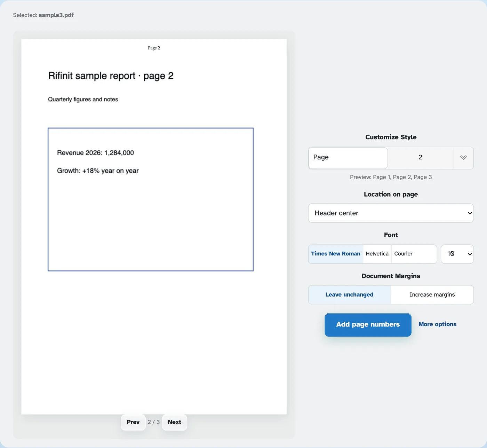The width and height of the screenshot is (487, 448).
Task: Select Leave unchanged margins option
Action: tap(350, 294)
